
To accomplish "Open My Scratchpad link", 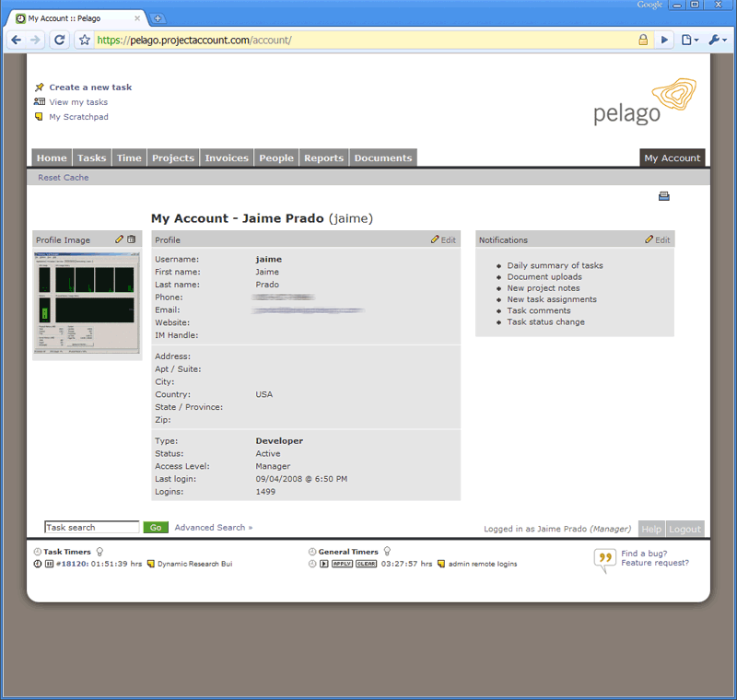I will coord(78,117).
